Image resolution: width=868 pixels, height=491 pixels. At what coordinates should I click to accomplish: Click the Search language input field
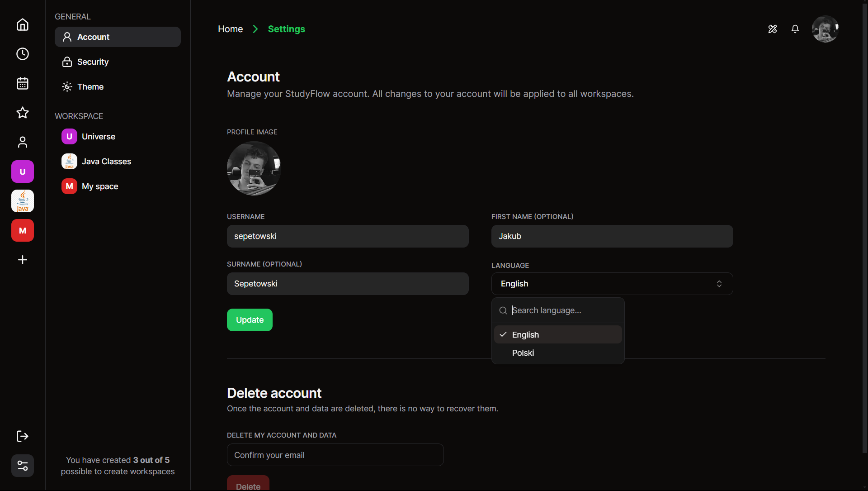(x=565, y=310)
